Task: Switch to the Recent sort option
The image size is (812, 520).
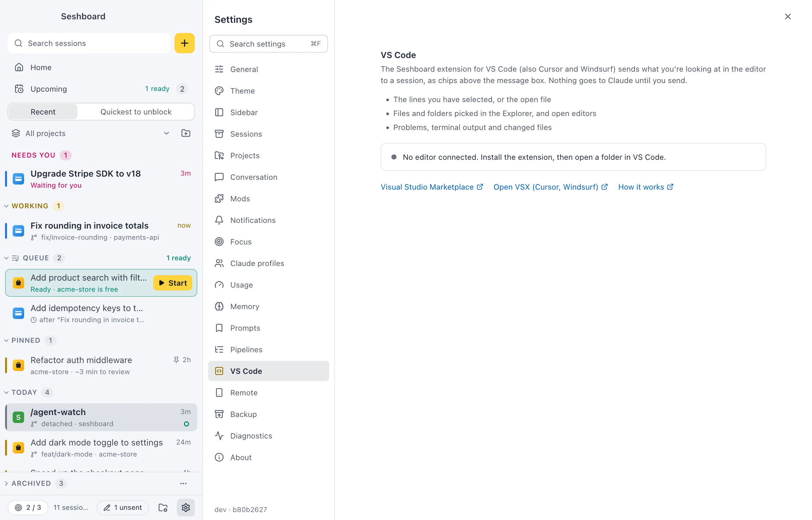Action: click(43, 112)
